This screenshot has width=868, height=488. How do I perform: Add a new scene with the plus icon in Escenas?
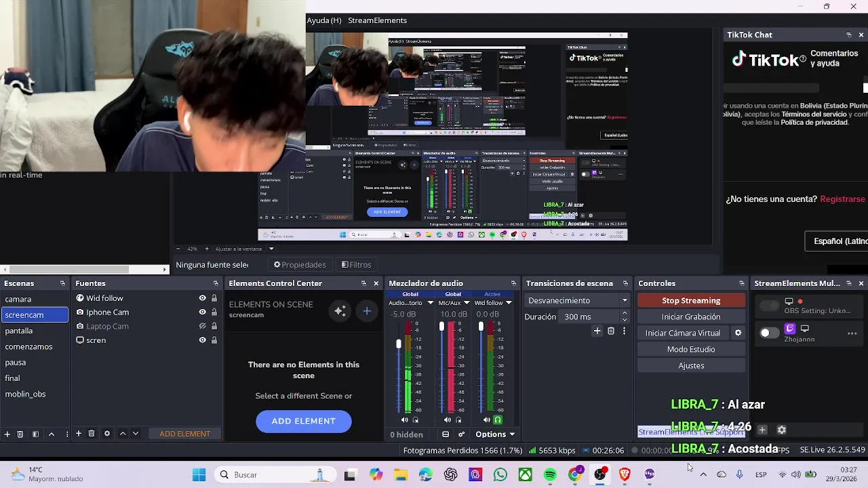click(x=7, y=434)
